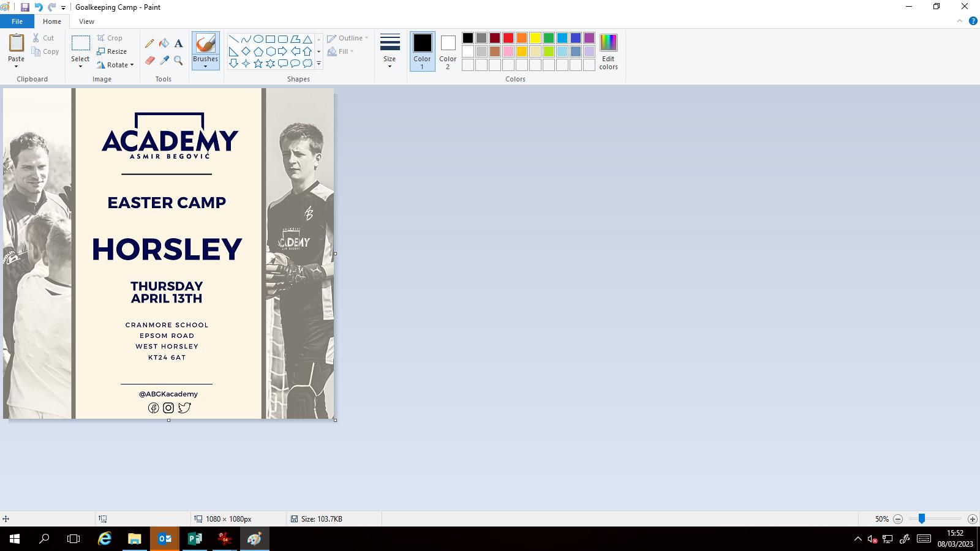
Task: Select the Eraser tool
Action: pos(149,61)
